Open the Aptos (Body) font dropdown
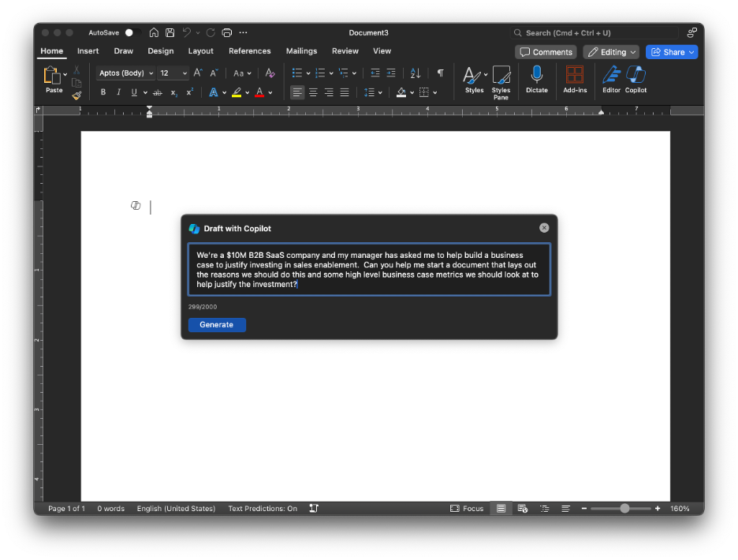 click(x=125, y=73)
